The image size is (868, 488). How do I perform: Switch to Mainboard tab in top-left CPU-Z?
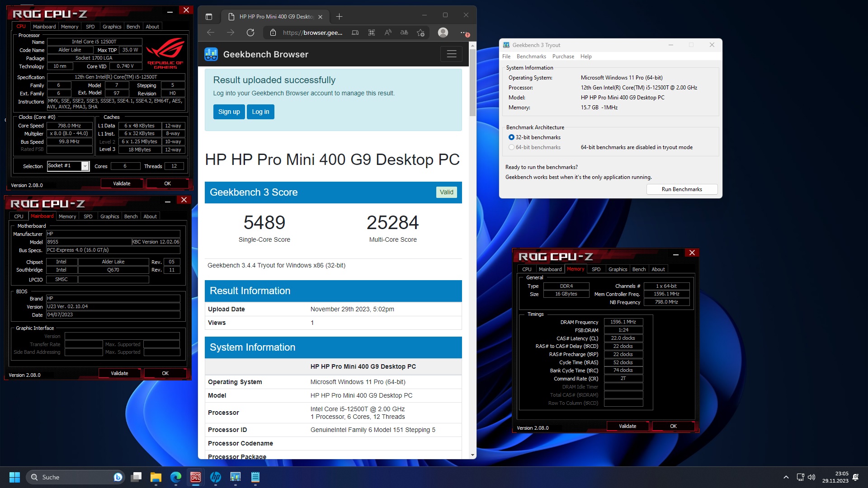tap(44, 27)
